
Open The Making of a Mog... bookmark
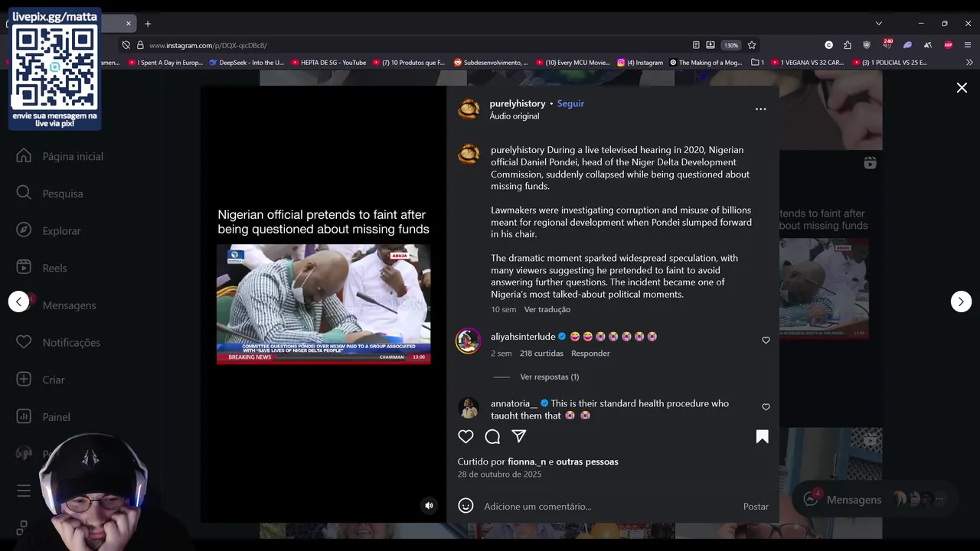coord(706,63)
